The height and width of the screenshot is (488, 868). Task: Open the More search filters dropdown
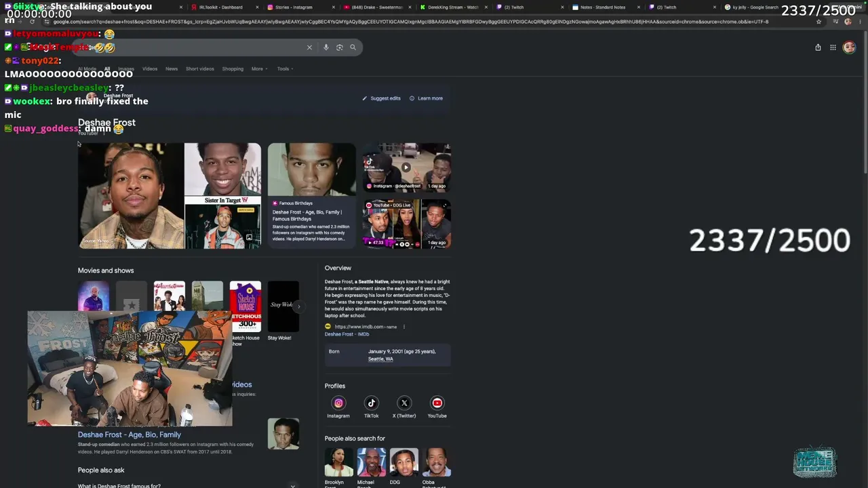pos(259,68)
